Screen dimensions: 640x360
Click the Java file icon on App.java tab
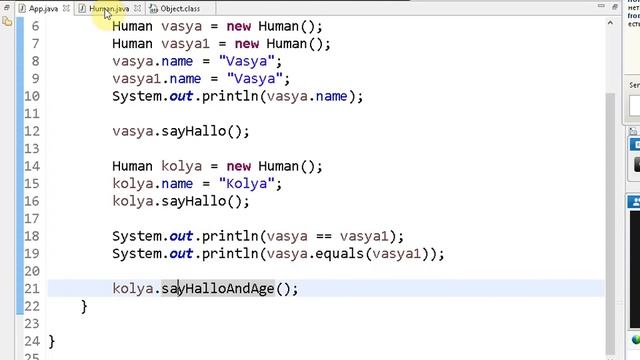click(22, 9)
